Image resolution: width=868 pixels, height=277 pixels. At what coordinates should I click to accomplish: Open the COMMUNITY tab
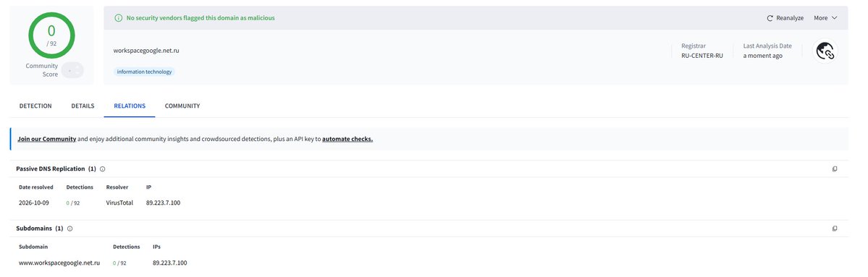coord(182,106)
